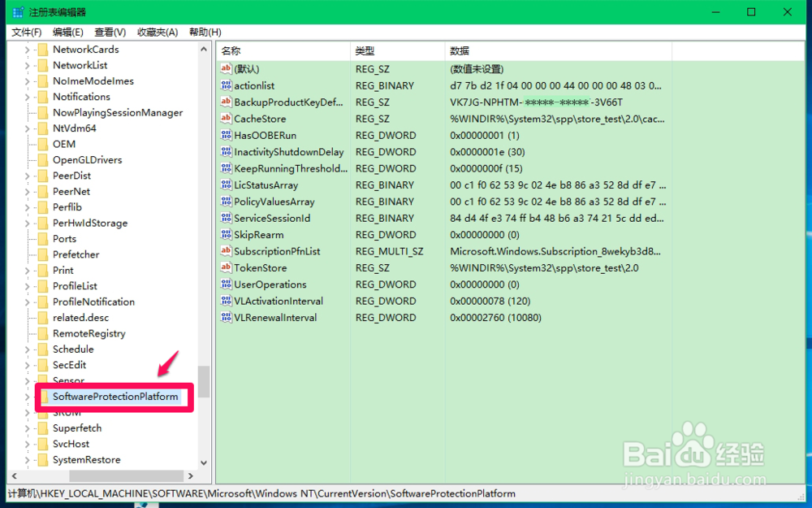This screenshot has height=508, width=812.
Task: Click the ServiceSessionId binary icon
Action: pos(226,218)
